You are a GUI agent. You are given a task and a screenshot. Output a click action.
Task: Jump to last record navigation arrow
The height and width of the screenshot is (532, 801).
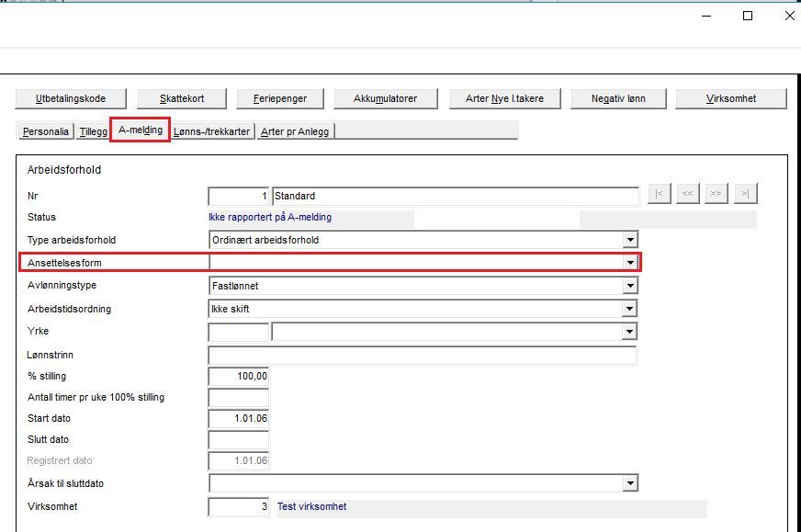746,194
